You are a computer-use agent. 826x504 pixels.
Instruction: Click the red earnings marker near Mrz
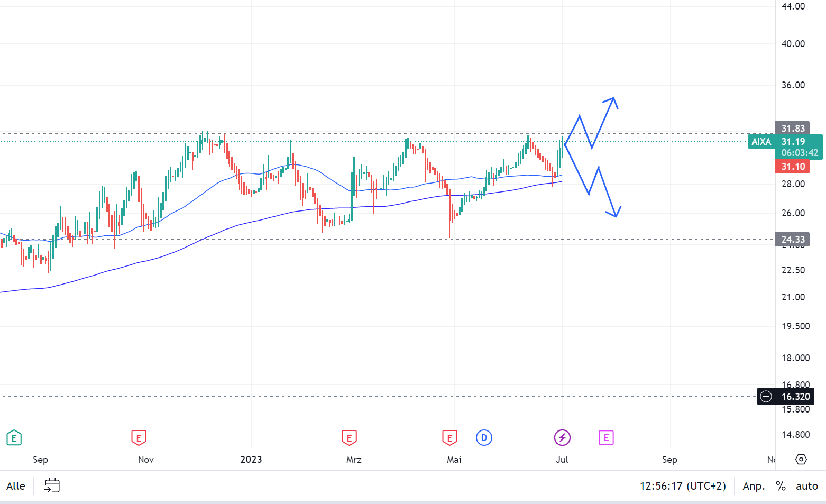(349, 438)
